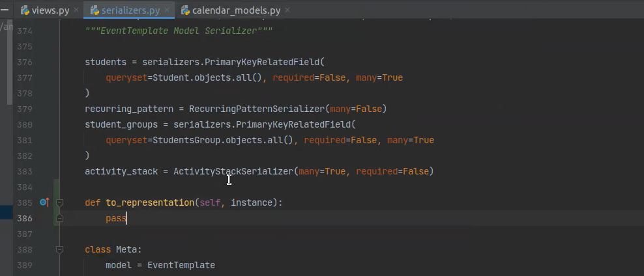This screenshot has height=276, width=644.
Task: Close the calendar_models.py tab
Action: coord(287,10)
